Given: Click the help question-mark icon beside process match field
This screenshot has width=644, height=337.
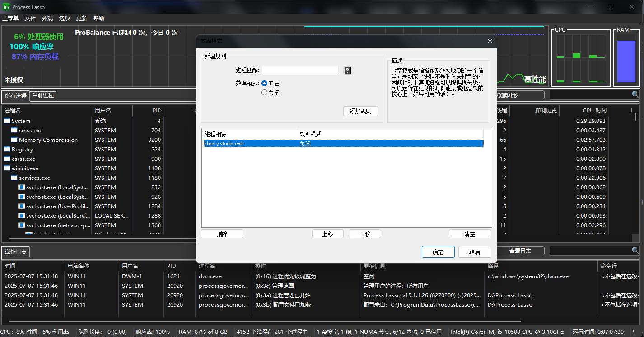Looking at the screenshot, I should [x=347, y=70].
